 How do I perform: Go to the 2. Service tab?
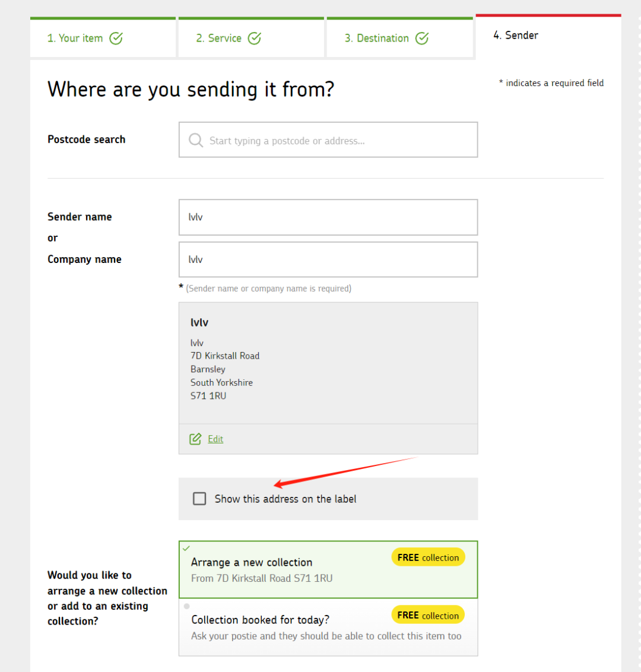(251, 38)
